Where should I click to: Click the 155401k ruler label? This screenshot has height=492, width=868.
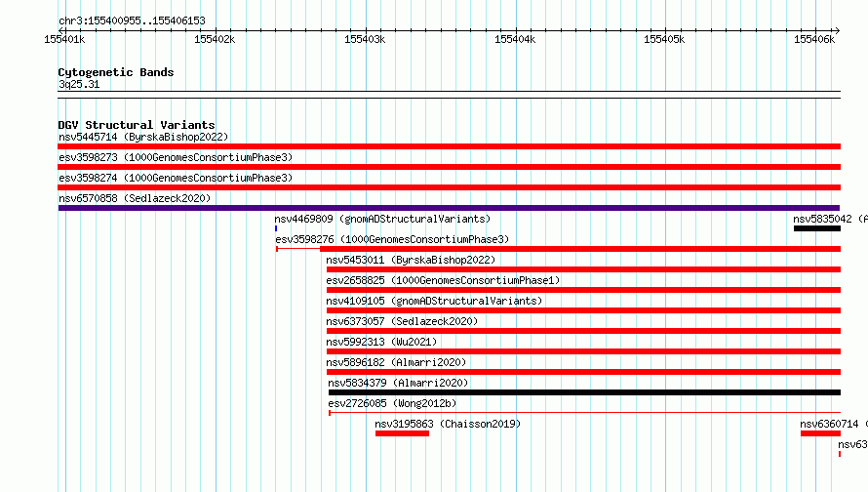pos(64,39)
